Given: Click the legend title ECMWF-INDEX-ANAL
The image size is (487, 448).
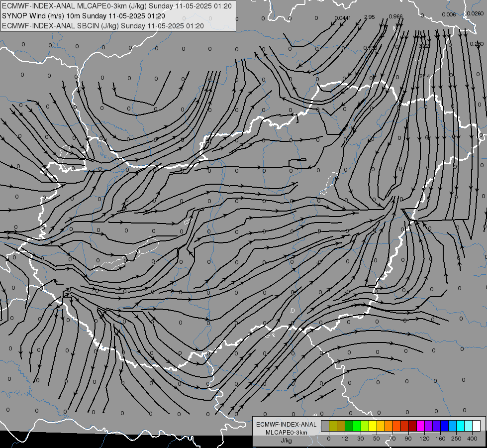Looking at the screenshot, I should [x=287, y=425].
